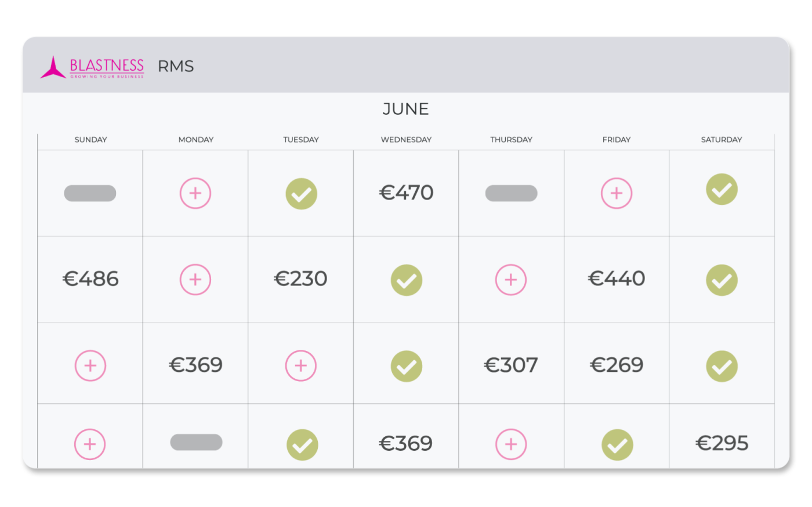Toggle the green checkmark in first-row Saturday
The height and width of the screenshot is (507, 812).
point(722,190)
